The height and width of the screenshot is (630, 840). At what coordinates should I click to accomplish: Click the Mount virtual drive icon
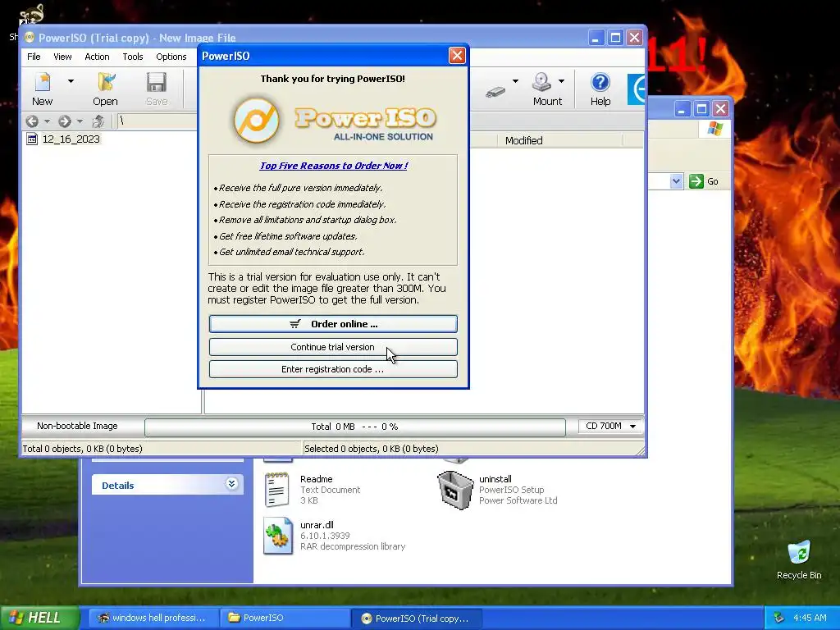541,83
